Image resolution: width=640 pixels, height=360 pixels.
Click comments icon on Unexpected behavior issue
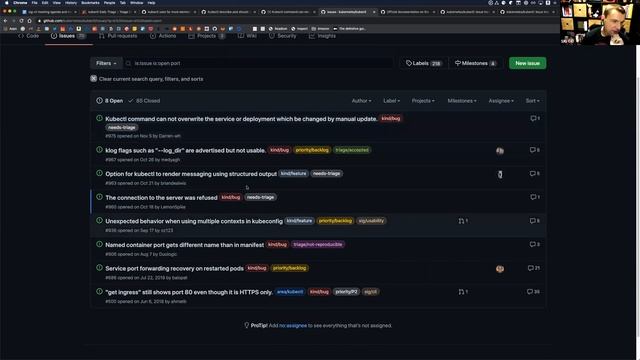(x=535, y=221)
